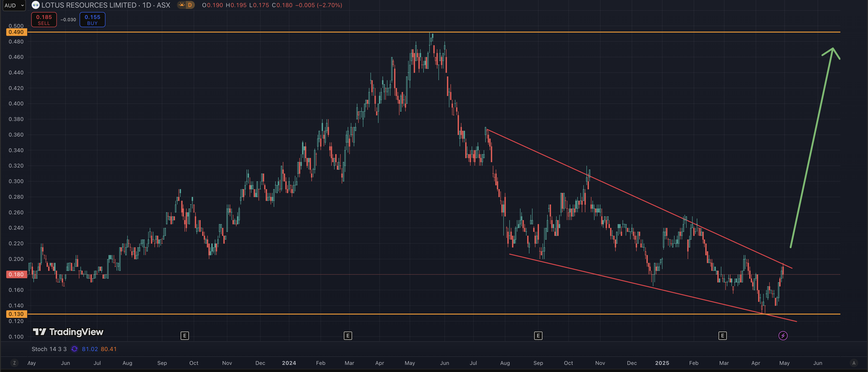Open the E earnings marker near March 2024
868x372 pixels.
(348, 335)
